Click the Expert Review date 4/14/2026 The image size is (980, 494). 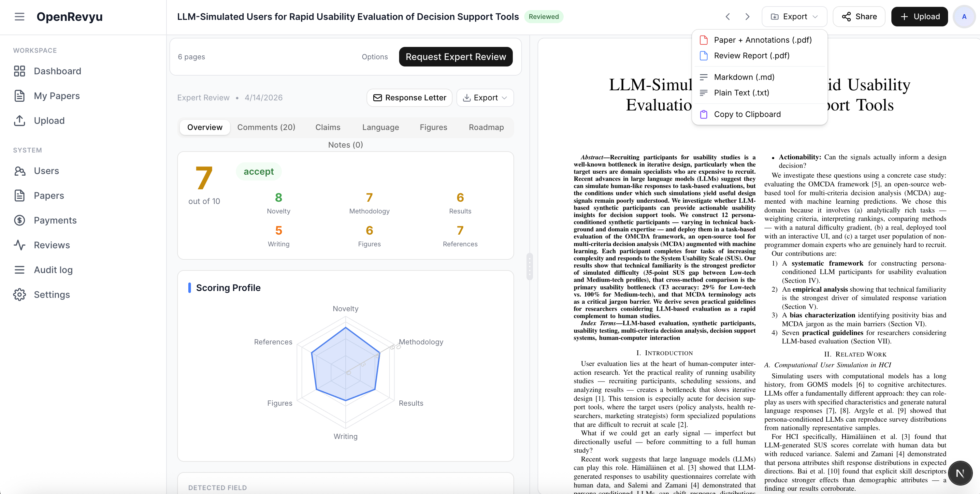point(264,98)
